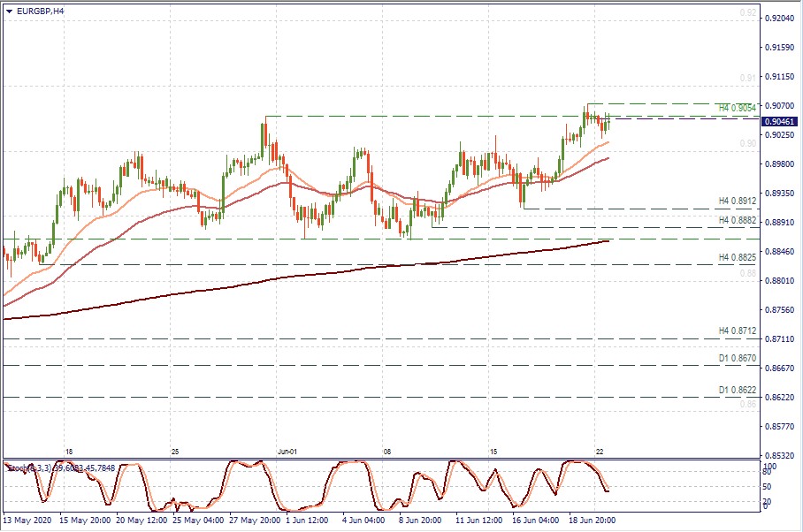This screenshot has height=532, width=803.
Task: Click the D1 0.8670 level label
Action: (x=738, y=358)
